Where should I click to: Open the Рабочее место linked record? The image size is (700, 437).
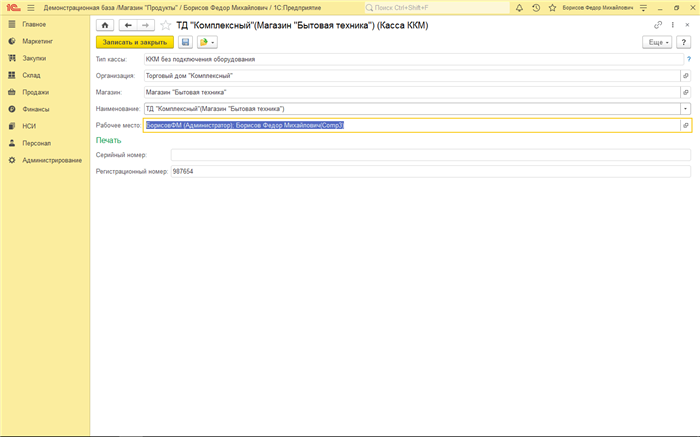click(x=686, y=125)
